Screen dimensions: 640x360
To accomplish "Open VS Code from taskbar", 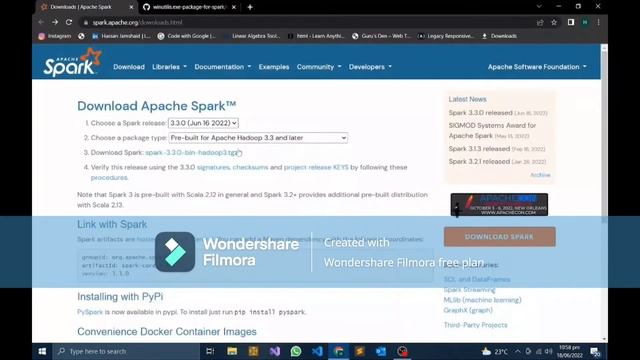I will pyautogui.click(x=317, y=351).
